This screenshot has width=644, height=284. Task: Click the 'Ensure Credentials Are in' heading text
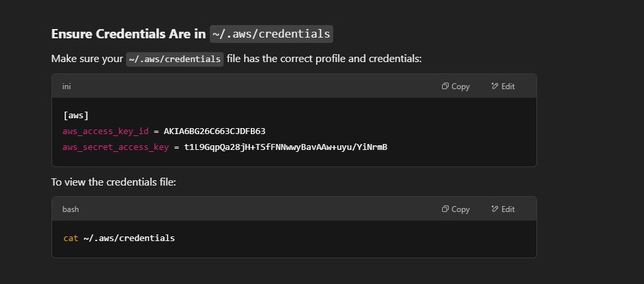point(129,34)
